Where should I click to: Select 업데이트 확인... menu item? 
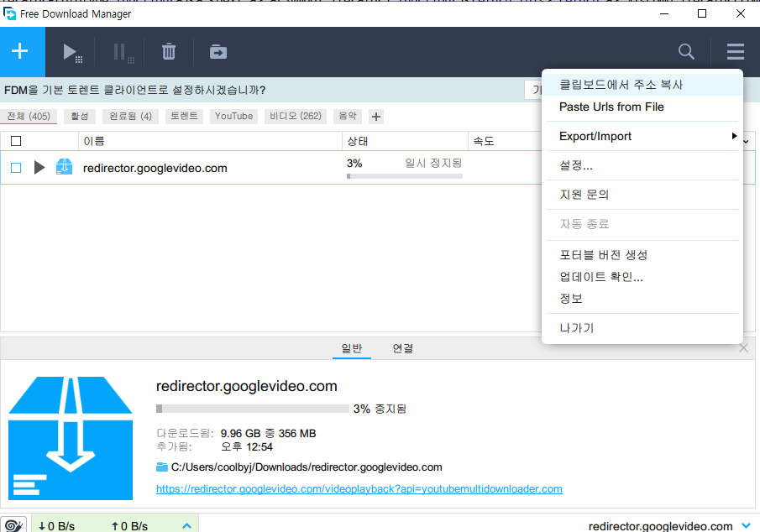pos(642,277)
